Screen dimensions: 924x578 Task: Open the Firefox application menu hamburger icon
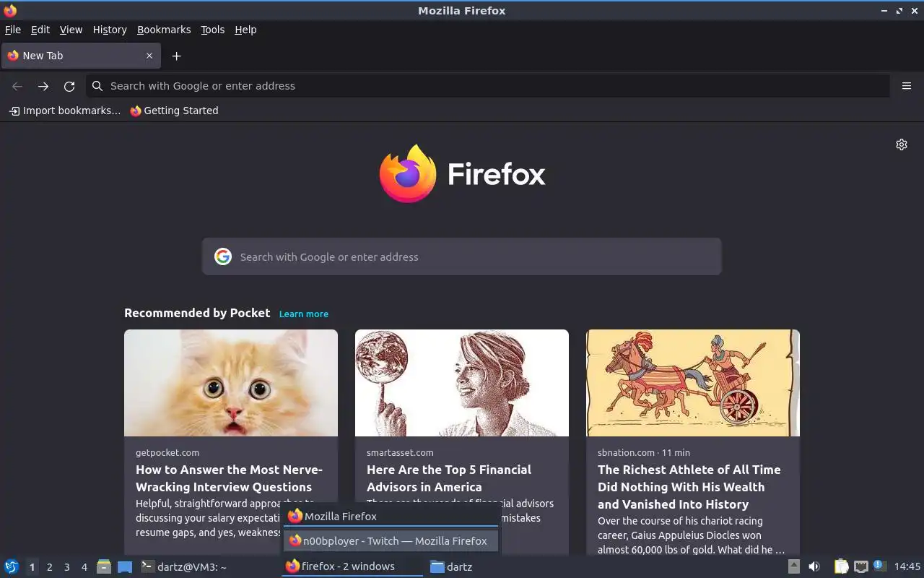[907, 86]
